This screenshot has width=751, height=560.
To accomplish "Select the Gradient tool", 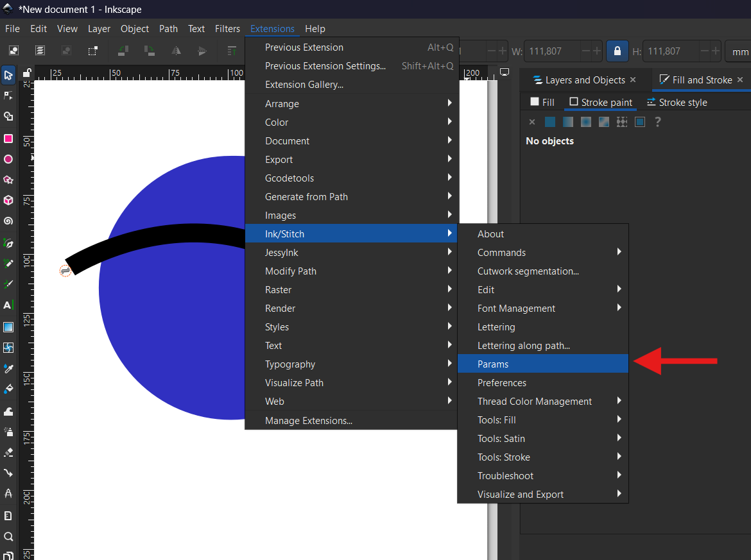I will [8, 327].
